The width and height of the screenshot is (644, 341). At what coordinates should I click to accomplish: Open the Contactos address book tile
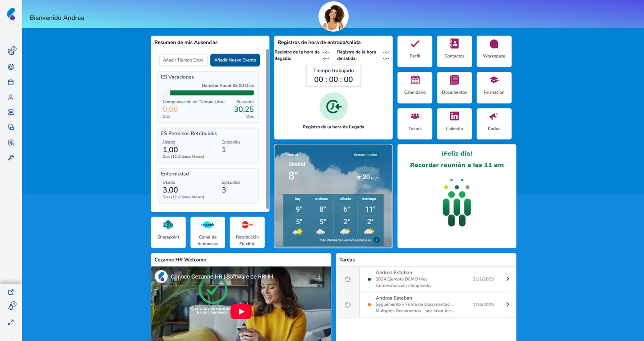pyautogui.click(x=454, y=51)
